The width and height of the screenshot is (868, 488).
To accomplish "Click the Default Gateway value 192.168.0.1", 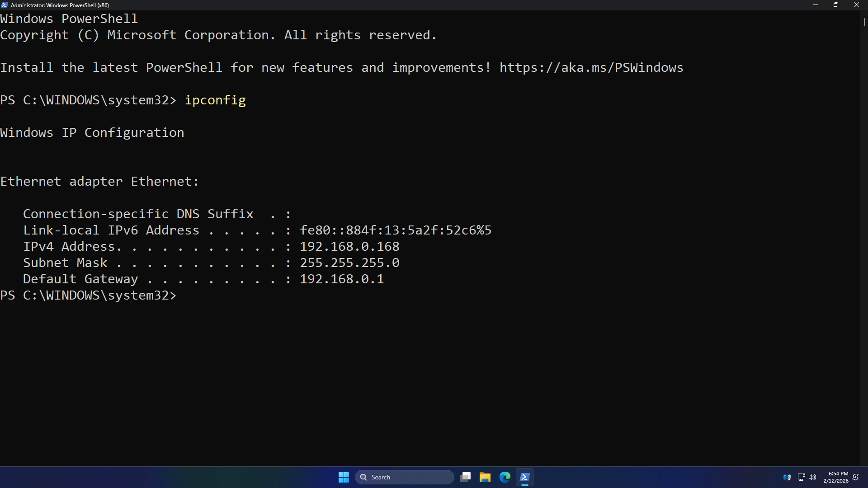I will (342, 279).
